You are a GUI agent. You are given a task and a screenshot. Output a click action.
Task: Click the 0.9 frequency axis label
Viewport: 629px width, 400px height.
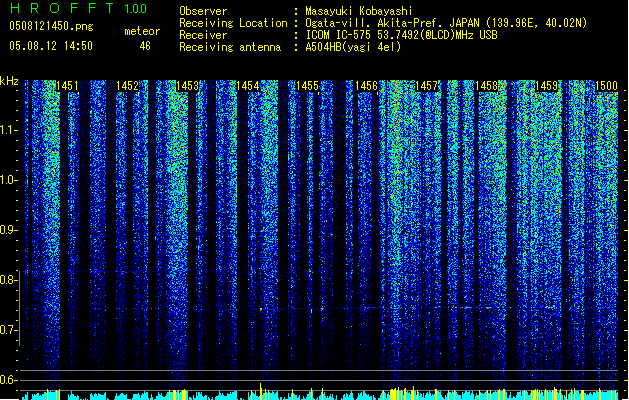point(8,230)
